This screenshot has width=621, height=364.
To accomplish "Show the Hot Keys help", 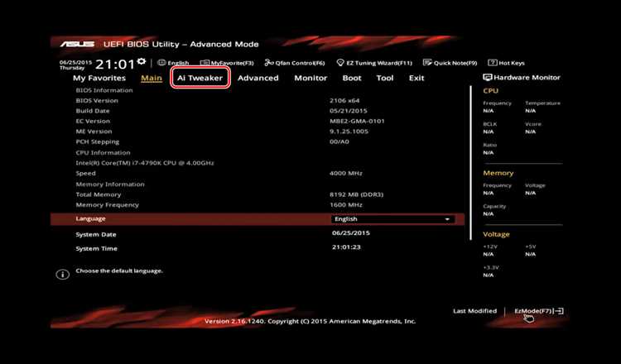I will [x=506, y=63].
